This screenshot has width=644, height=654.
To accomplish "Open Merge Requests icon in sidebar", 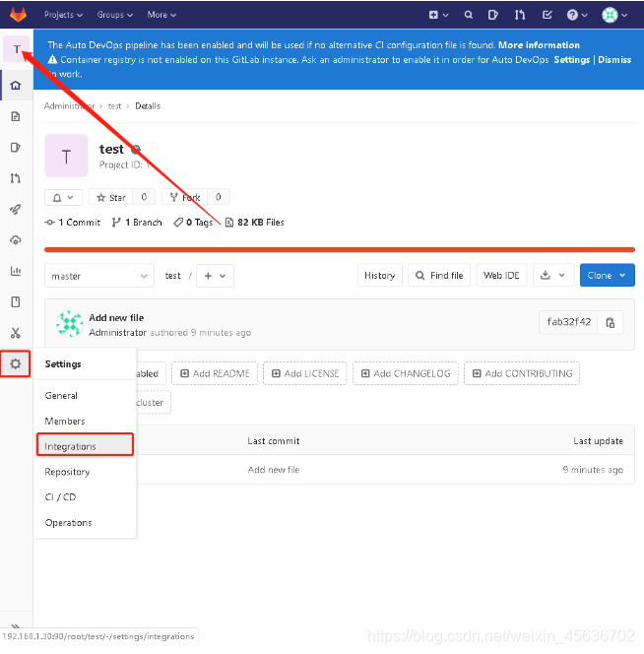I will pyautogui.click(x=16, y=178).
